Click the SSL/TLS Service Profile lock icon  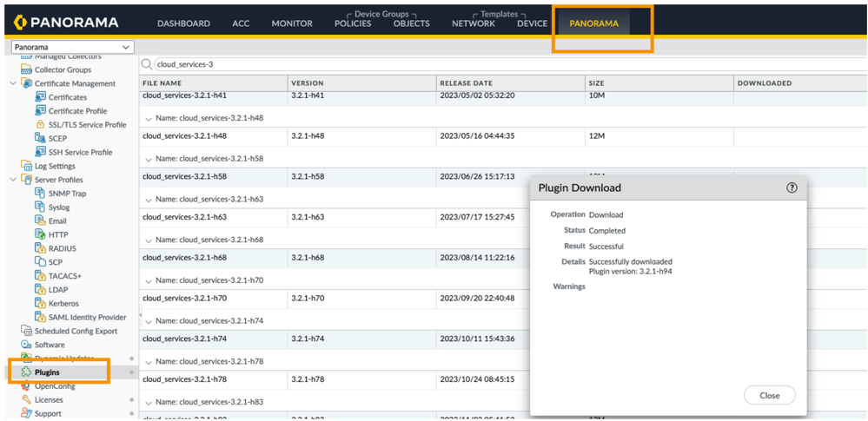(40, 125)
